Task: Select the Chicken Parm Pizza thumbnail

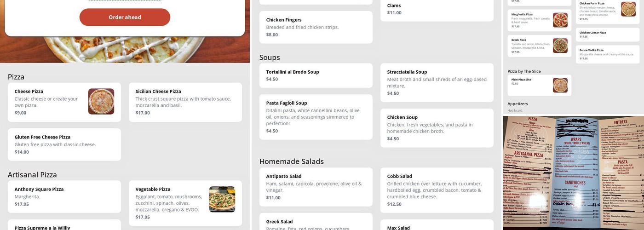Action: (628, 9)
